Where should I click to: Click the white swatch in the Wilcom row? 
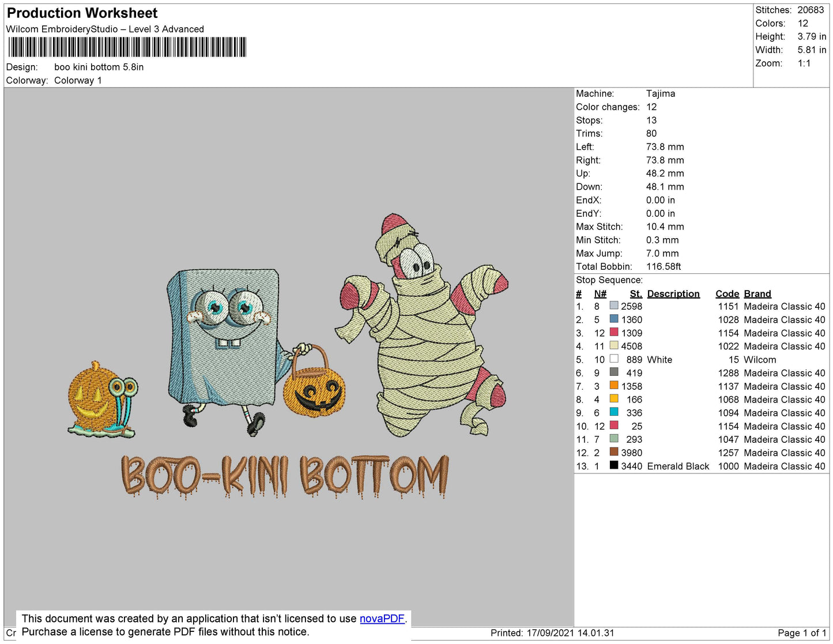[614, 359]
